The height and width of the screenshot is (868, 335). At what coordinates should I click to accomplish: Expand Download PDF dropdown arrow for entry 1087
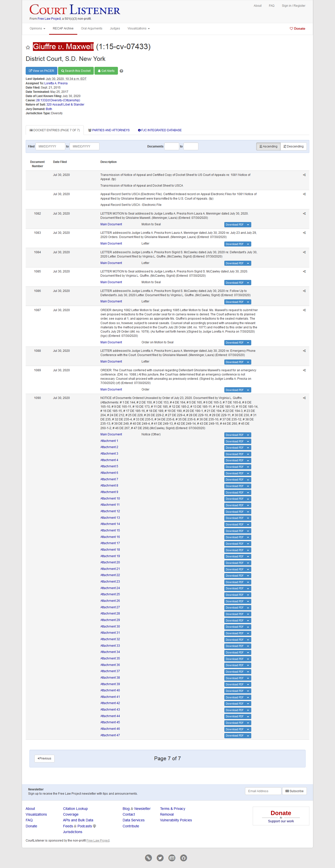click(x=248, y=343)
